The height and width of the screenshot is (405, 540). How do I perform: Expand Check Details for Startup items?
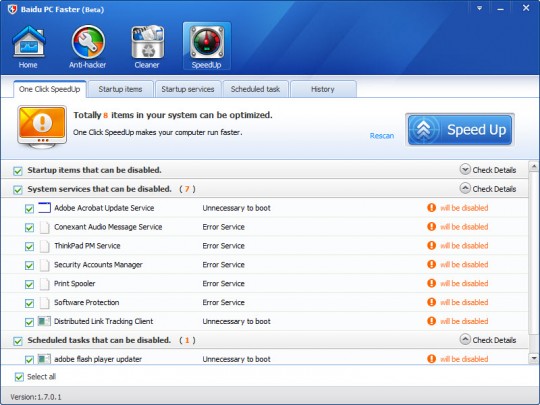click(x=465, y=169)
